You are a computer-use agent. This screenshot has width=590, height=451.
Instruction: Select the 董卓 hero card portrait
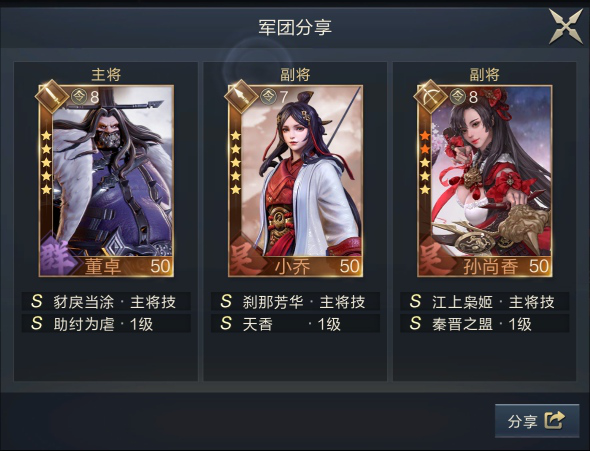click(106, 181)
